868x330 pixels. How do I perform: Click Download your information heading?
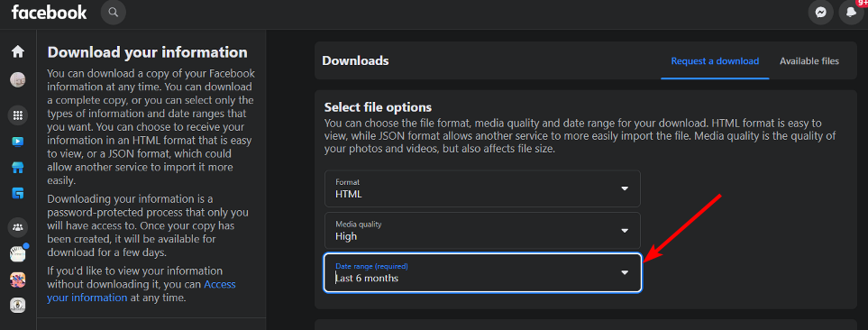click(147, 52)
